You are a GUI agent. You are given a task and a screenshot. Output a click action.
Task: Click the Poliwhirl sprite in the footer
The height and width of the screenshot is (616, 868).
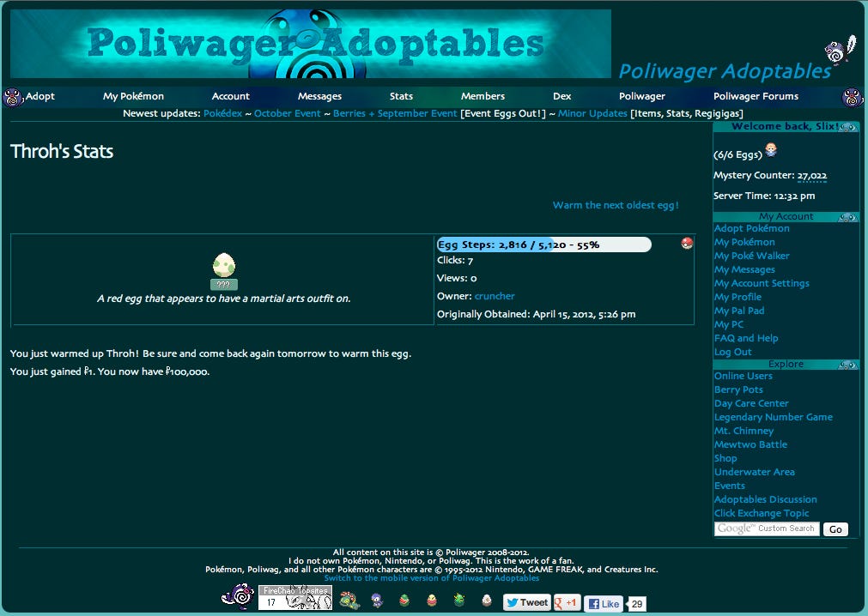pyautogui.click(x=239, y=596)
